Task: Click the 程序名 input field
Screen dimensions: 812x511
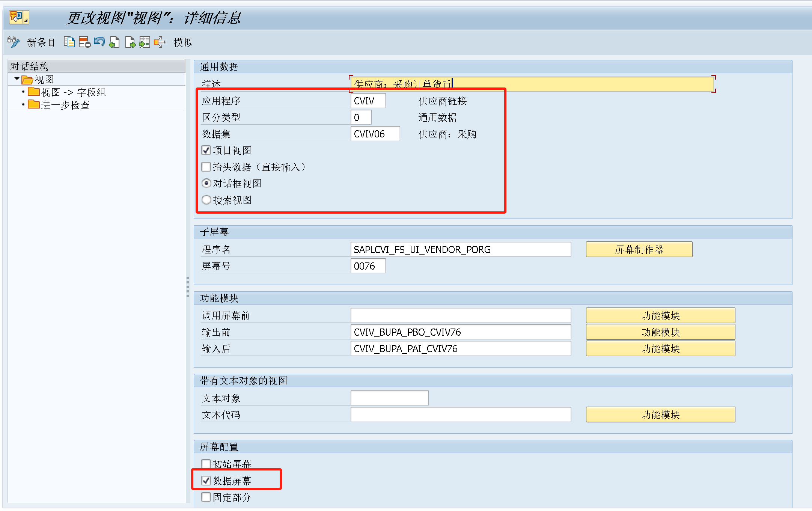Action: [461, 250]
